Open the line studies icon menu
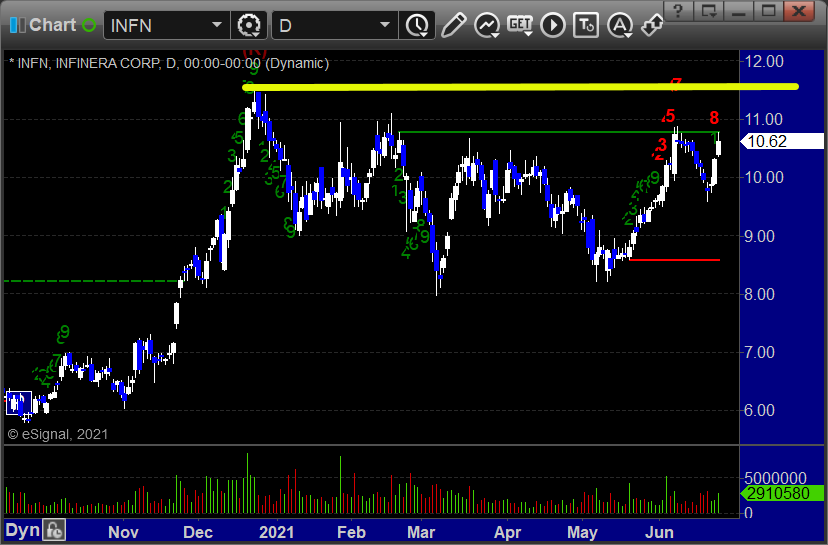 (x=487, y=25)
